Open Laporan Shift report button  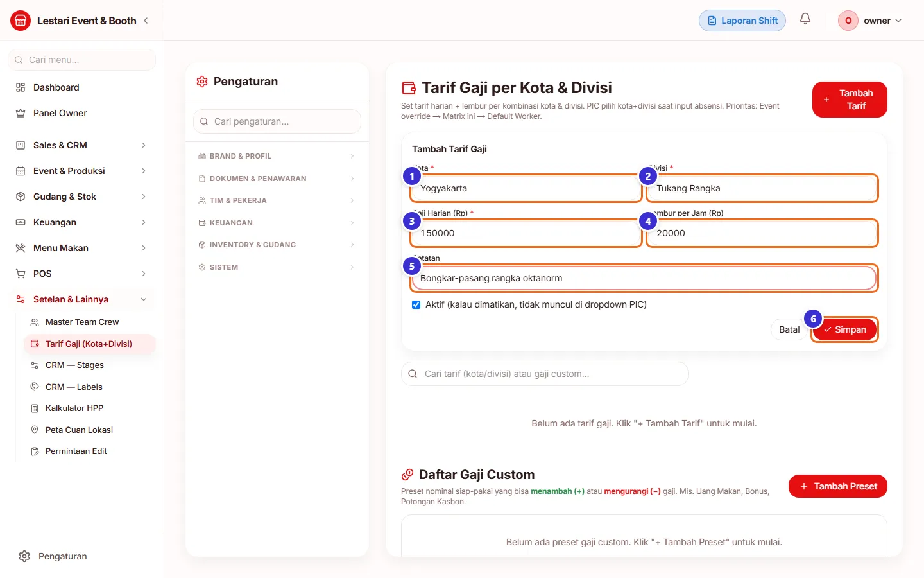742,21
